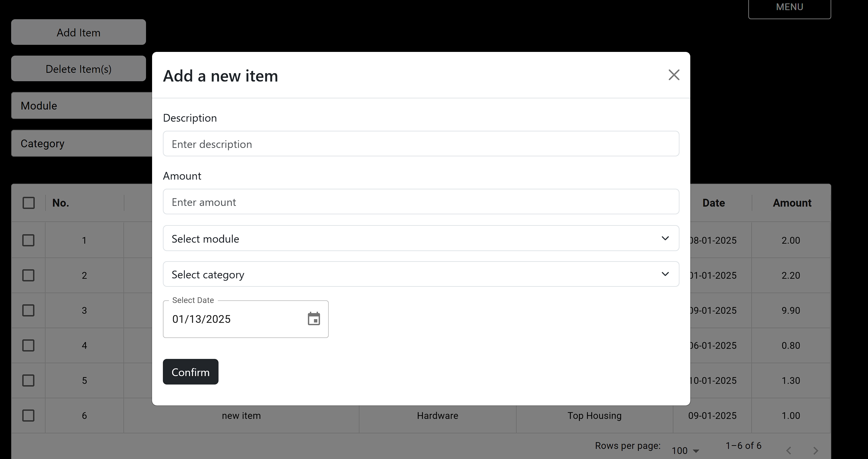Screen dimensions: 868x459
Task: Go to next table page arrow
Action: pyautogui.click(x=815, y=451)
